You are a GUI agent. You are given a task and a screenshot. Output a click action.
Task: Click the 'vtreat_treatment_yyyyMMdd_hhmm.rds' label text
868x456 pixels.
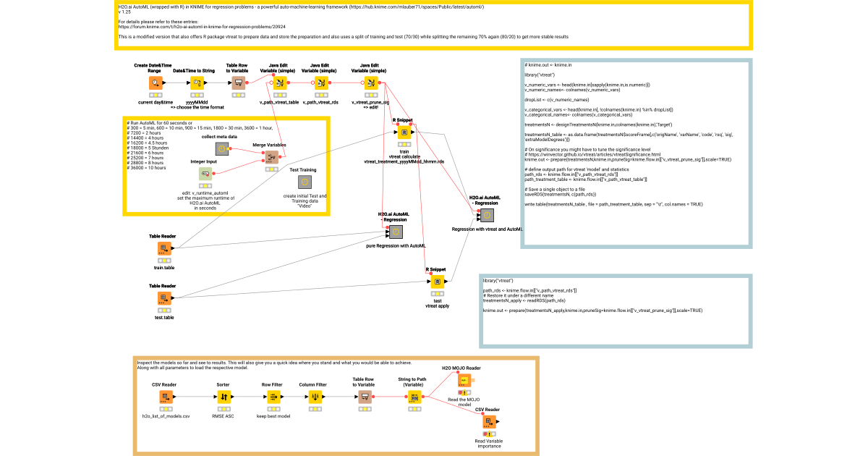pos(404,161)
